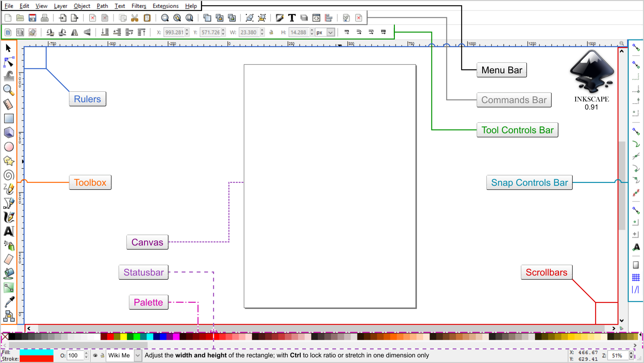Toggle scale stroke width with object

(347, 32)
